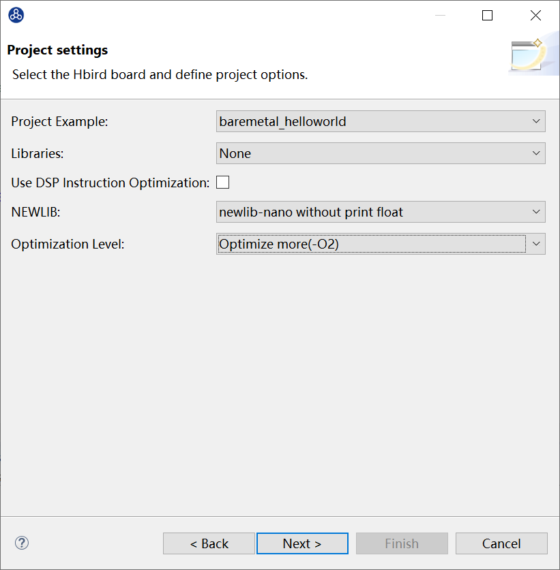The height and width of the screenshot is (570, 560).
Task: Expand the Libraries dropdown showing None
Action: pyautogui.click(x=381, y=153)
